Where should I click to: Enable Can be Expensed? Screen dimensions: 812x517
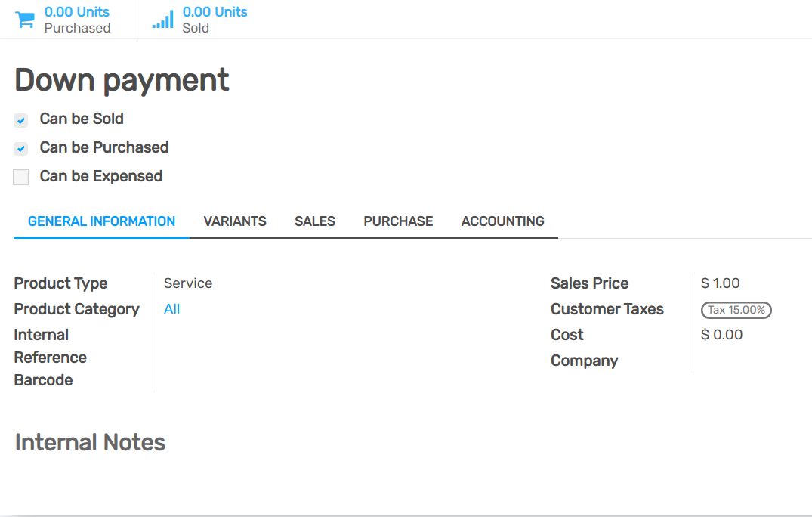20,177
